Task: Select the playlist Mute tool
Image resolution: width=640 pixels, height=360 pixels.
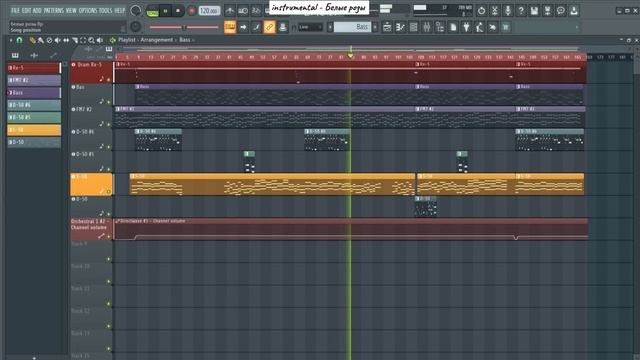Action: coord(58,40)
